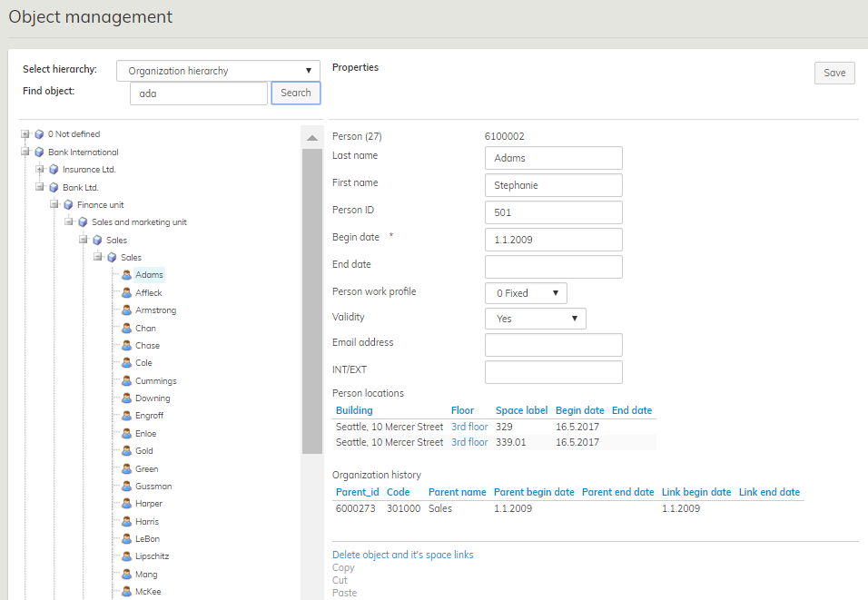Click the tree scrollbar up arrow
The width and height of the screenshot is (868, 600).
pos(311,138)
